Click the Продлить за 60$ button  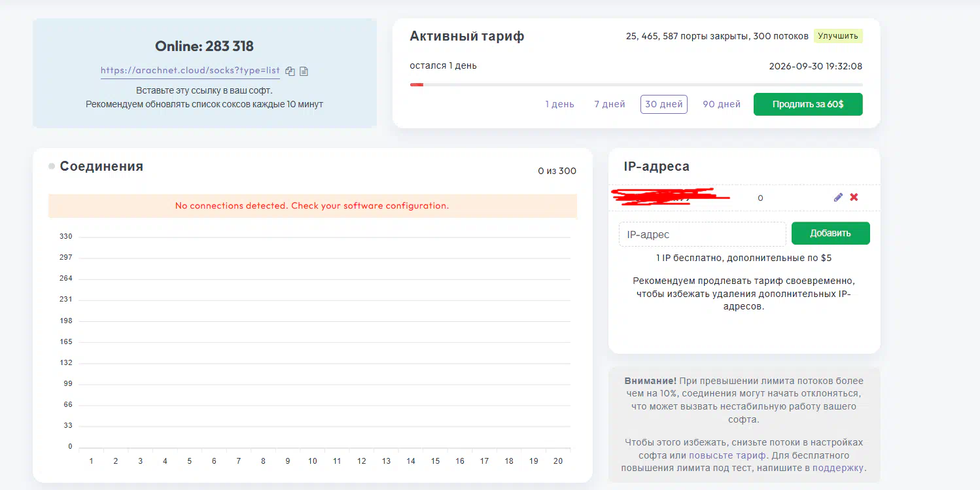tap(808, 104)
